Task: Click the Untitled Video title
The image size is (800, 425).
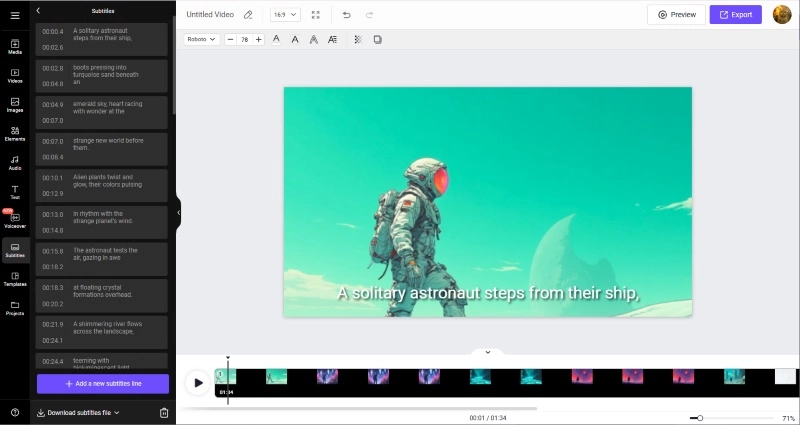Action: point(210,15)
